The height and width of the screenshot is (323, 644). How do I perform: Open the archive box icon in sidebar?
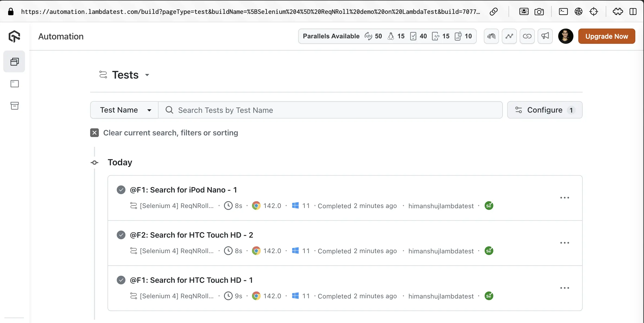point(14,106)
